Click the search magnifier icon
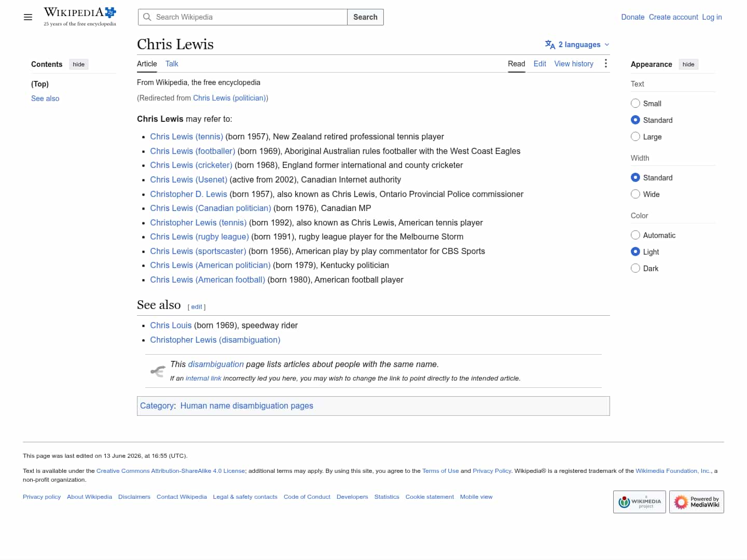 click(147, 17)
